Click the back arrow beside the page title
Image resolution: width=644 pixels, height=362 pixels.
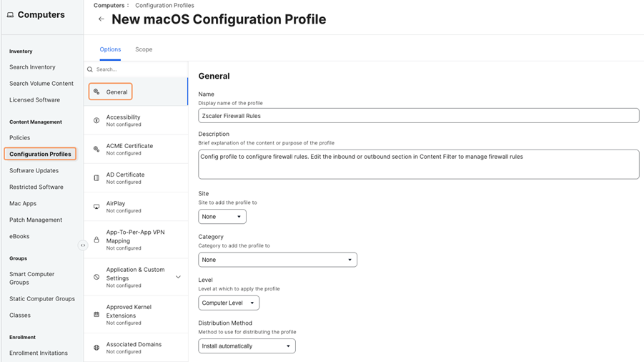click(101, 19)
